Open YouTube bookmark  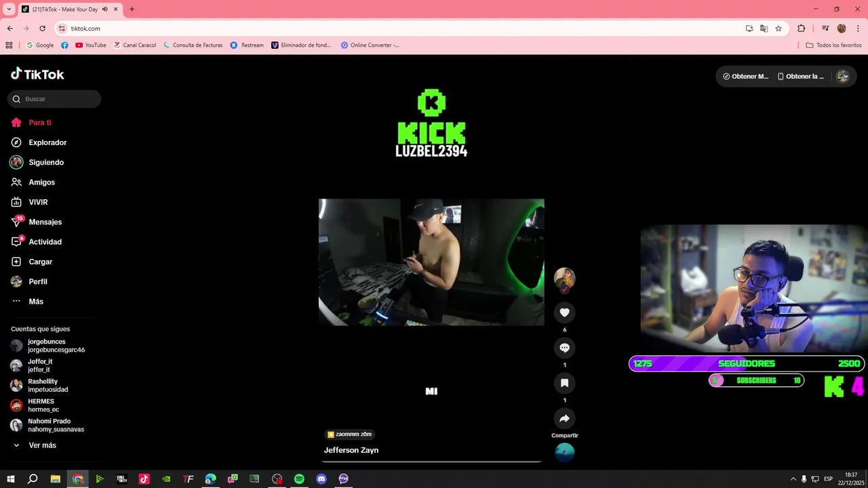click(91, 45)
